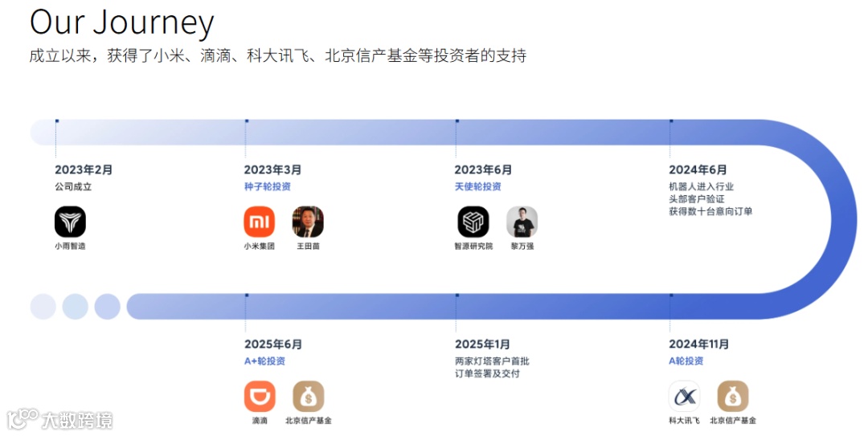
Task: Click the timeline marker above 2024年6月
Action: pyautogui.click(x=671, y=120)
